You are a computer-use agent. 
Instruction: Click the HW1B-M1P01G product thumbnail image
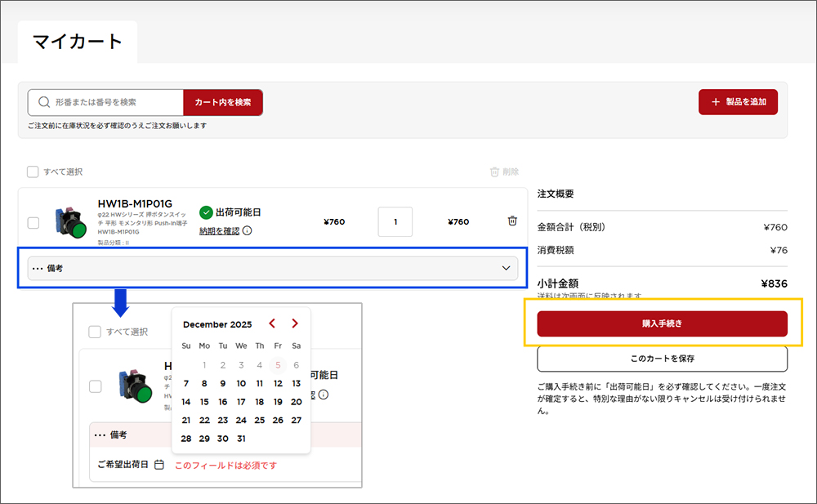pos(70,222)
